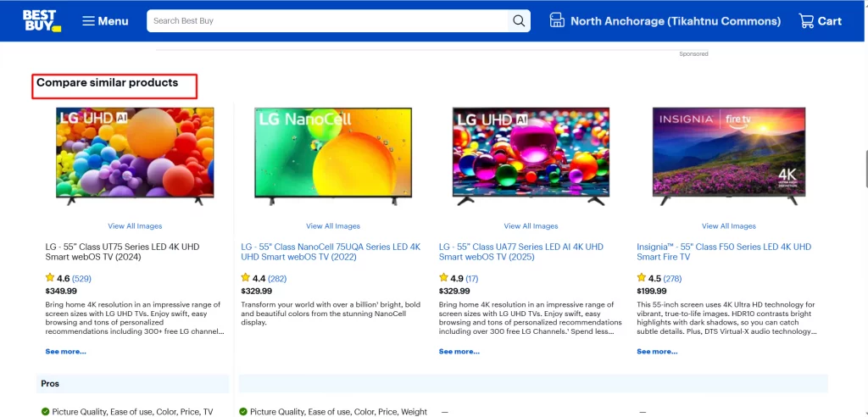Viewport: 868px width, 417px height.
Task: Open the 278 reviews link
Action: pyautogui.click(x=672, y=279)
